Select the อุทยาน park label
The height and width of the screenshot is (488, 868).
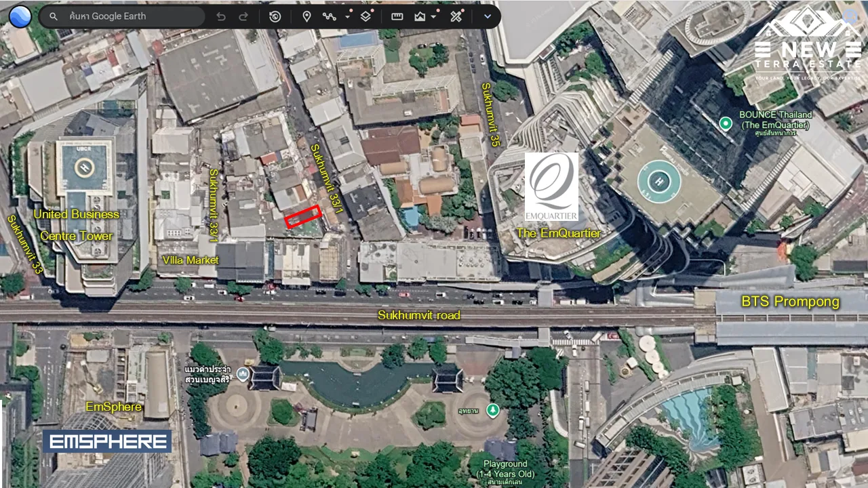[x=469, y=412]
